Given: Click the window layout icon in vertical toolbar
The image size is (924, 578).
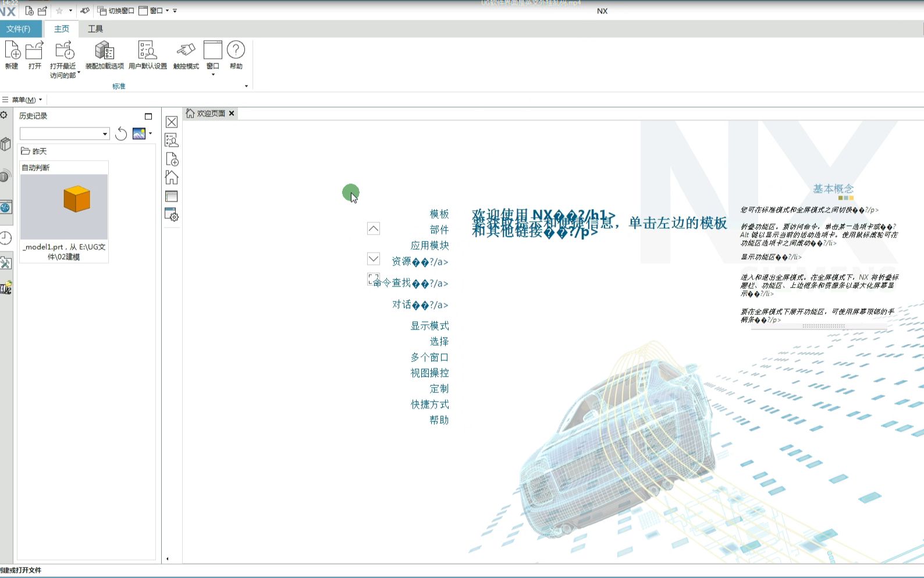Looking at the screenshot, I should coord(172,196).
